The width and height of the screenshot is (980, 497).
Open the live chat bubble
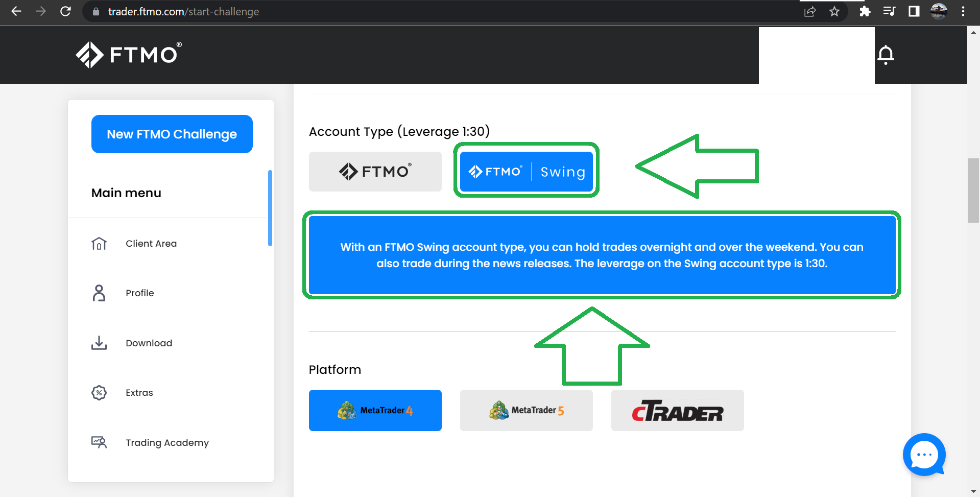(x=924, y=455)
